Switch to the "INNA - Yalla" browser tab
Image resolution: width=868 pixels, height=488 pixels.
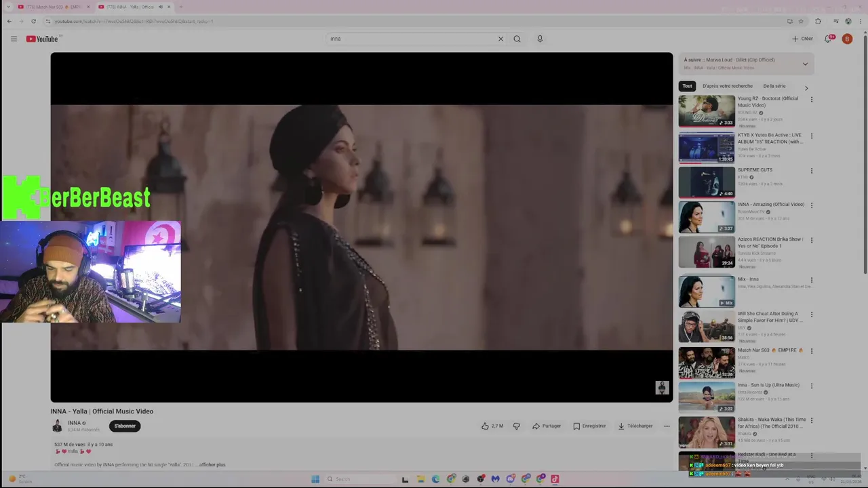coord(134,7)
